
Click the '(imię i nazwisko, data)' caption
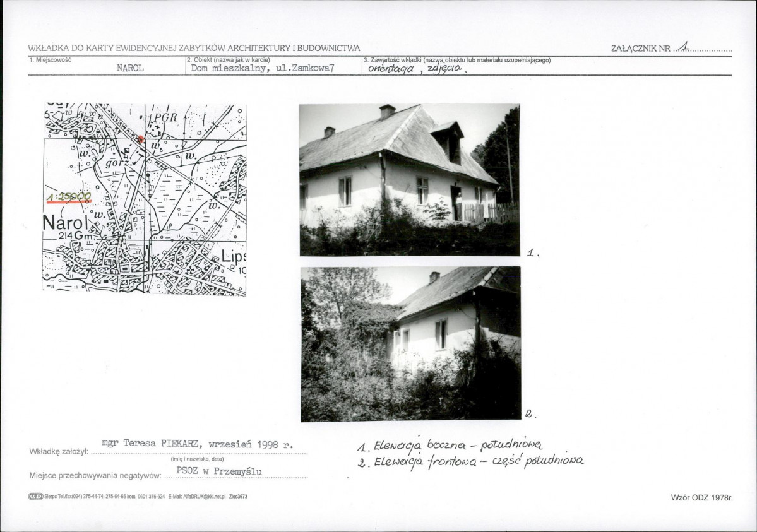click(x=198, y=459)
